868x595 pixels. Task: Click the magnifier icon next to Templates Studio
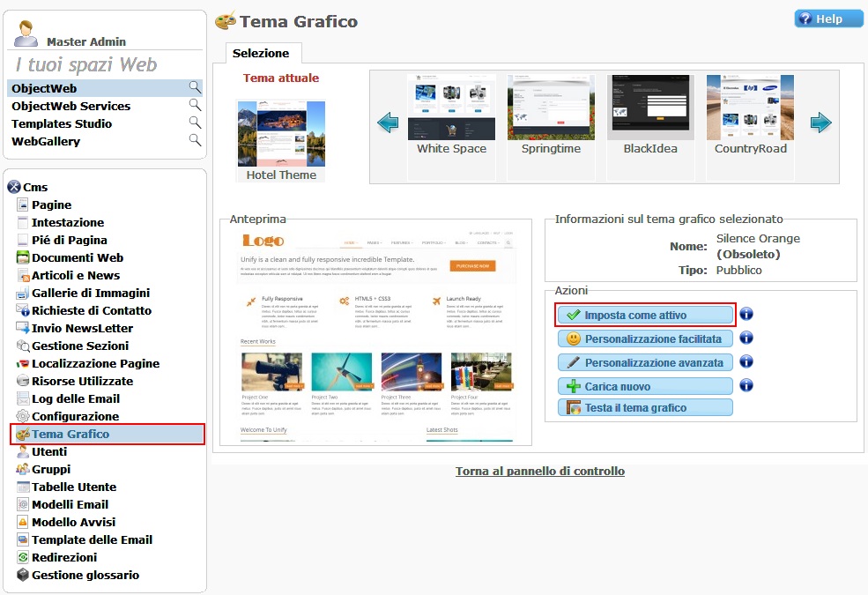[x=195, y=123]
